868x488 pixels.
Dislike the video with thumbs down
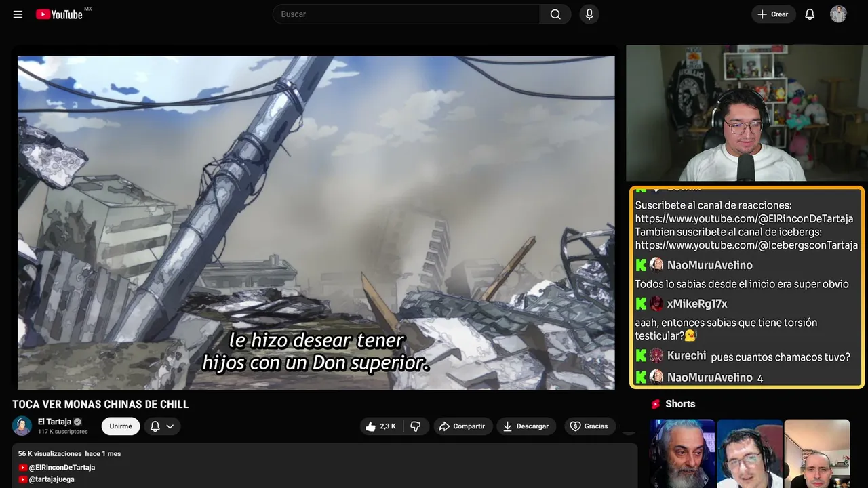click(x=416, y=426)
